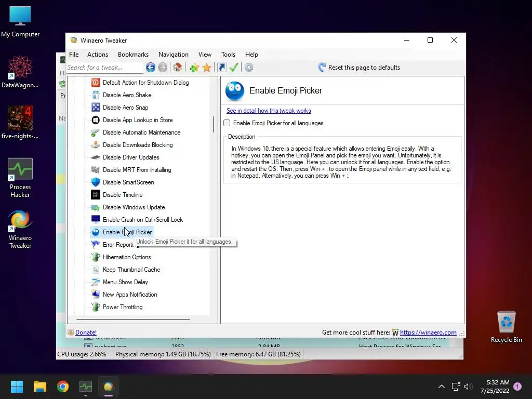532x399 pixels.
Task: Add bookmark with green plus star icon
Action: (194, 68)
